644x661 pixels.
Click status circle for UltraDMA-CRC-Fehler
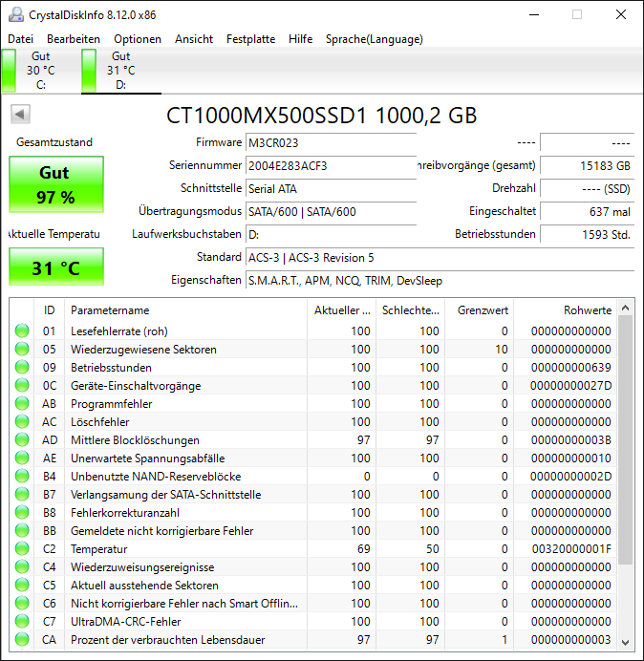(x=22, y=621)
